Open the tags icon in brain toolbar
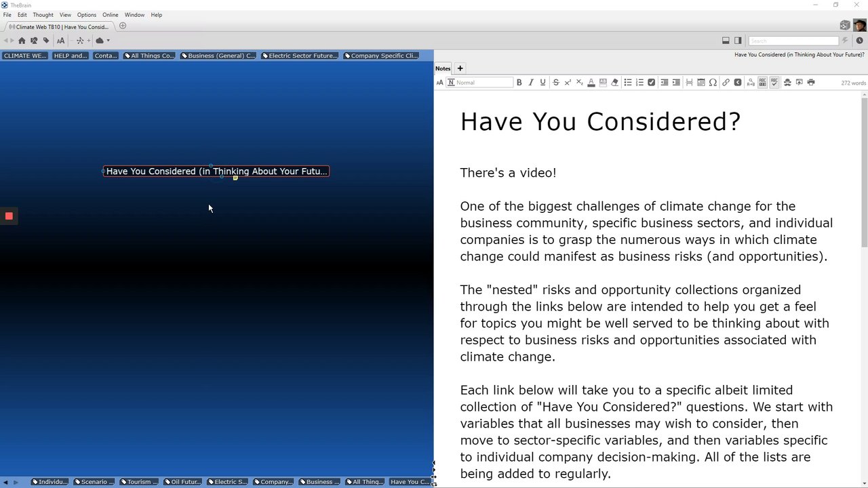 click(46, 41)
